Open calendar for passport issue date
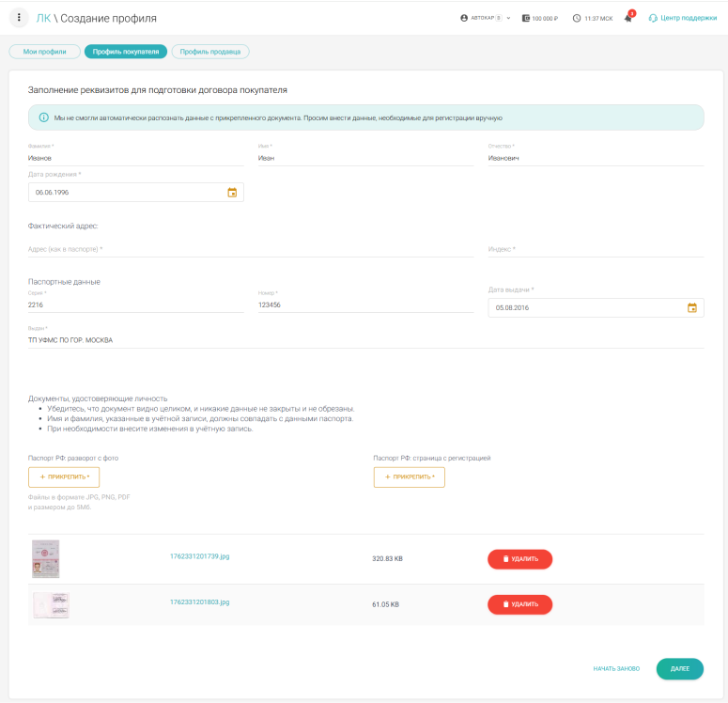728x703 pixels. [x=692, y=307]
